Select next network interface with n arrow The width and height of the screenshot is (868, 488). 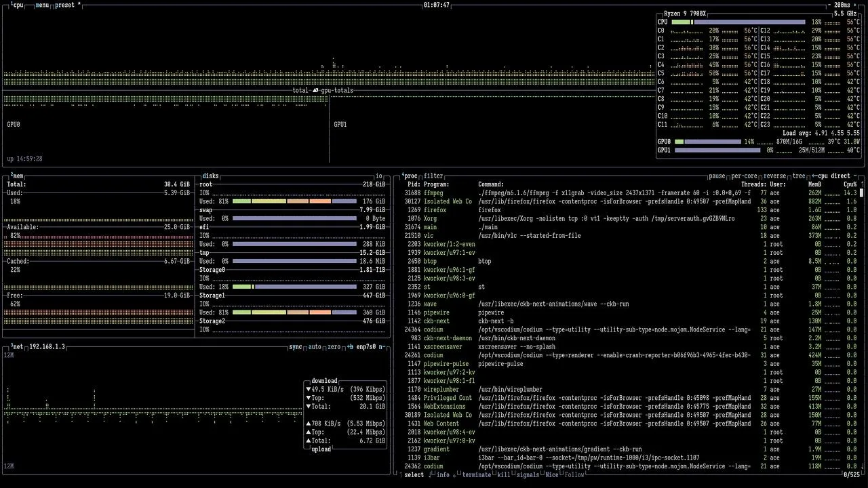coord(382,346)
